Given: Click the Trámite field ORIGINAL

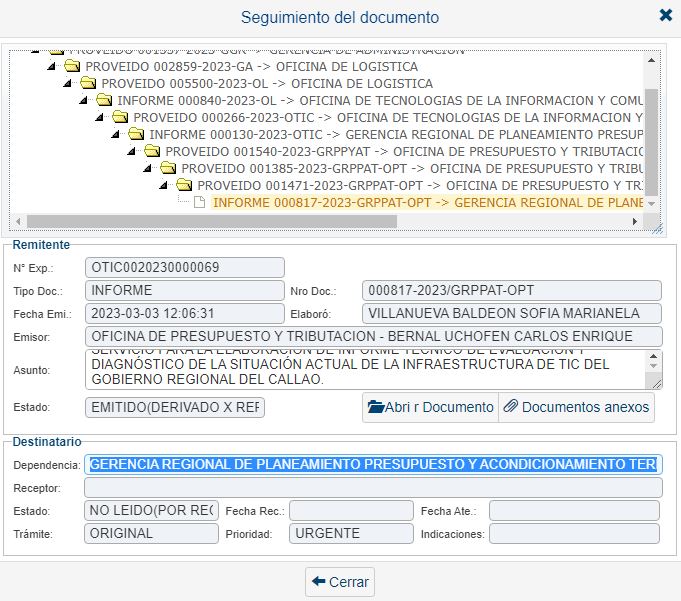Looking at the screenshot, I should [152, 534].
